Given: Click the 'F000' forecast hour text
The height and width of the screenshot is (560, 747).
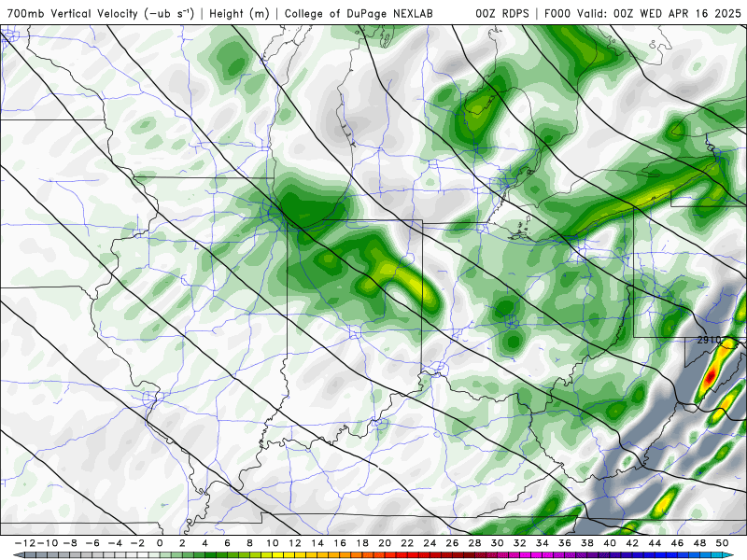Looking at the screenshot, I should coord(557,13).
